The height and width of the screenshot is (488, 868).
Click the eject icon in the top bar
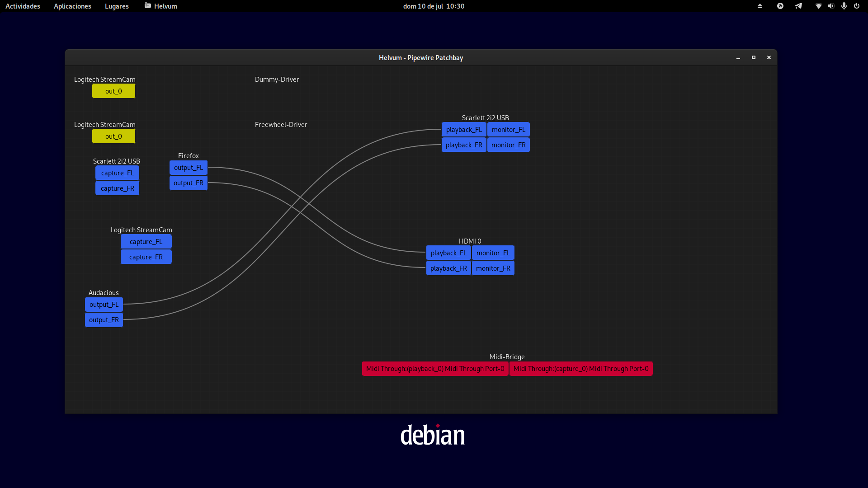[760, 6]
